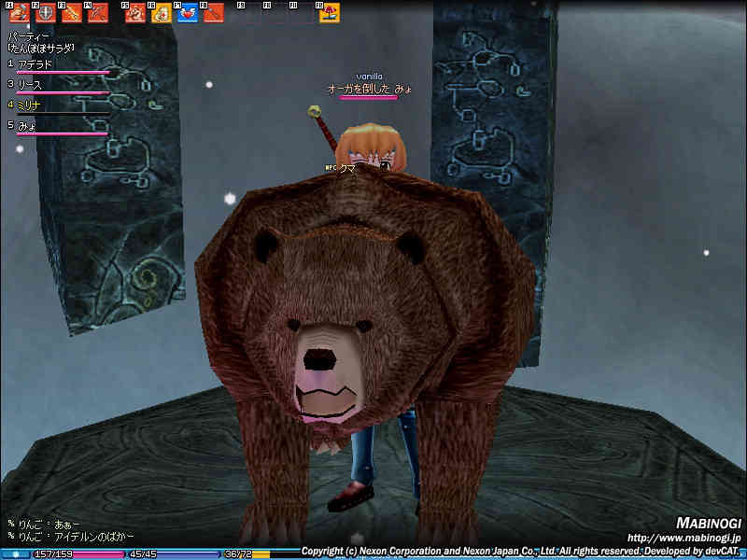
Task: Click the chat line アイデルンのばかー
Action: pyautogui.click(x=78, y=536)
